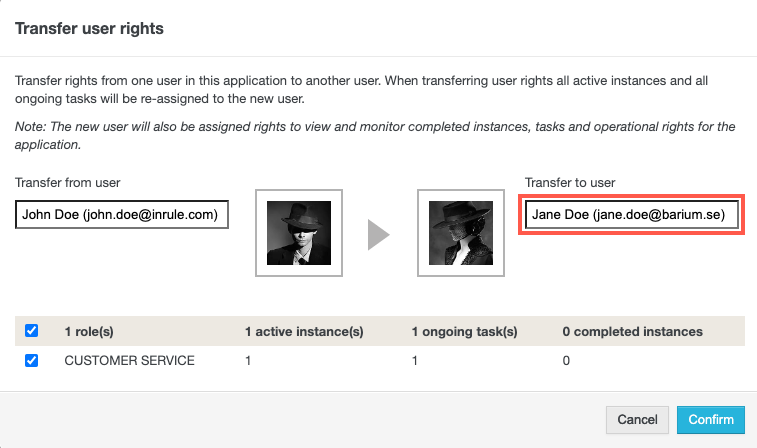Focus the Transfer to user field

(631, 215)
